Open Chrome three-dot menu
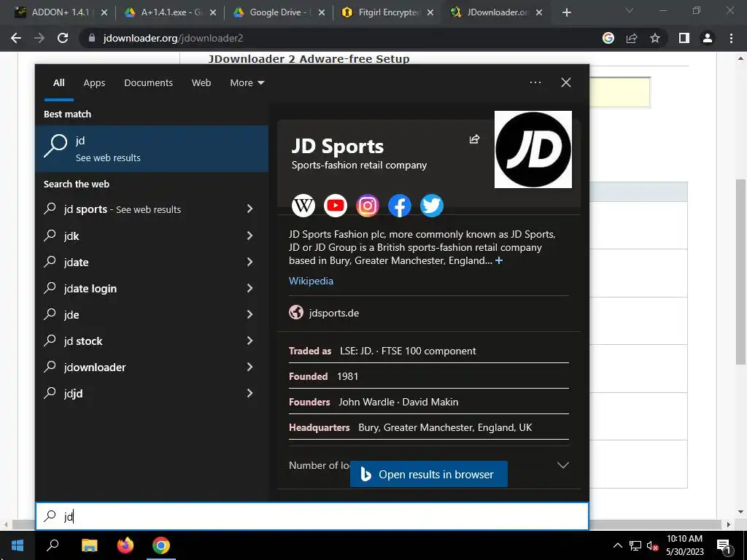Image resolution: width=747 pixels, height=560 pixels. pos(731,38)
